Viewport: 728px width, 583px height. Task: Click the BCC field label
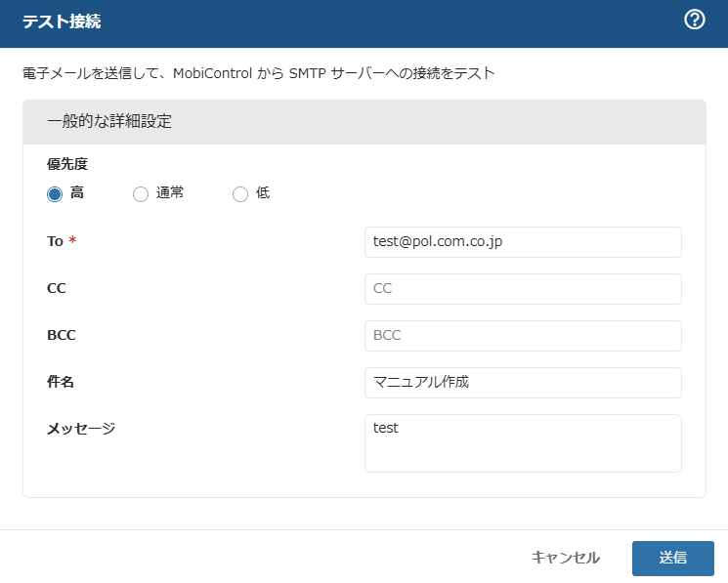point(62,335)
